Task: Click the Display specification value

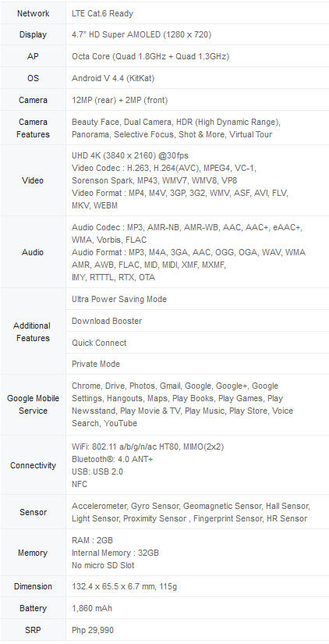Action: click(142, 35)
